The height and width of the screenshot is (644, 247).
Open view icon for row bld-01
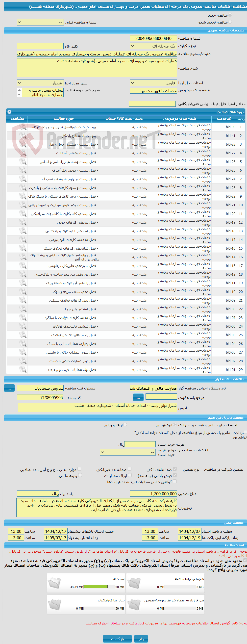pos(23,370)
